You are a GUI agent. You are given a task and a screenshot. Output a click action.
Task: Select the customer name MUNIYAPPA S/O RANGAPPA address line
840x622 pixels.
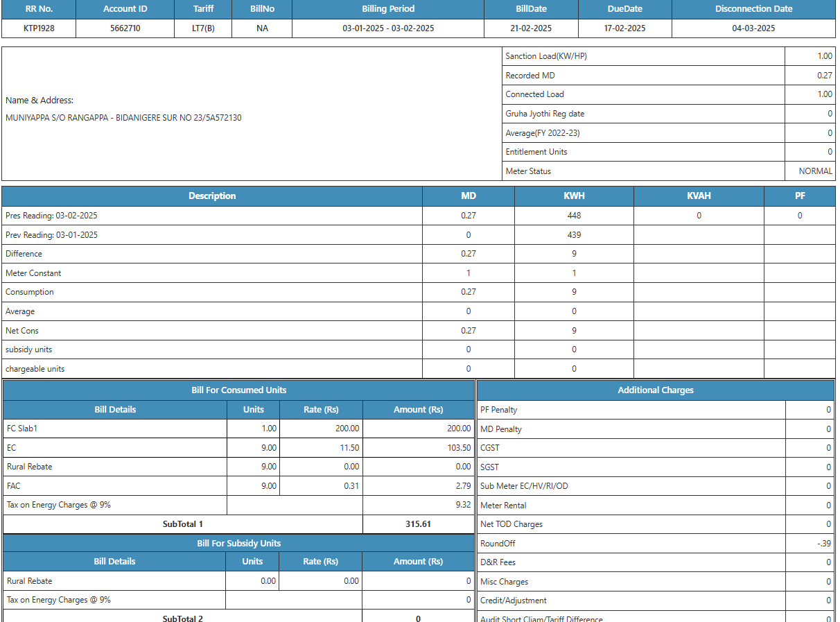(123, 118)
